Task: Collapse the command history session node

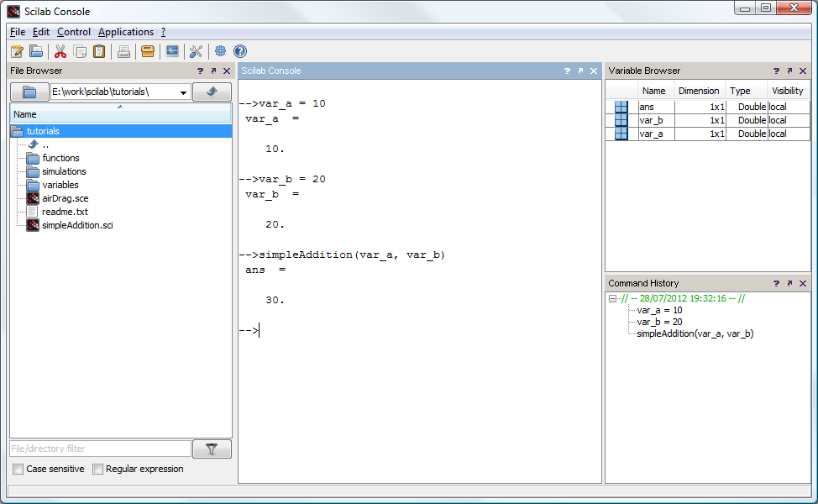Action: 612,299
